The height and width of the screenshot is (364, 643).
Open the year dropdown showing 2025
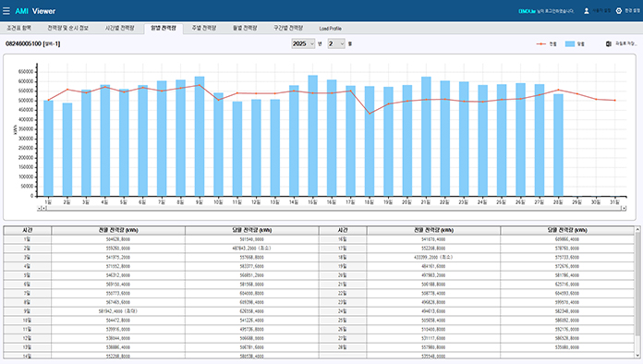point(303,43)
